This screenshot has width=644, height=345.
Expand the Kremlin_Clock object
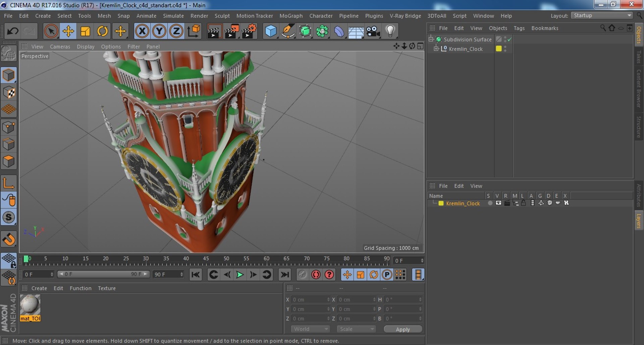point(436,49)
